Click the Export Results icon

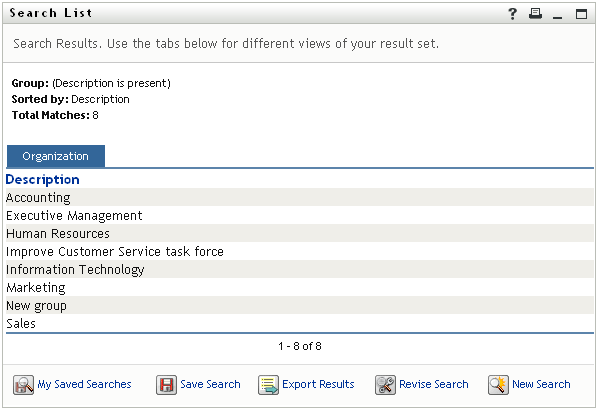(268, 384)
